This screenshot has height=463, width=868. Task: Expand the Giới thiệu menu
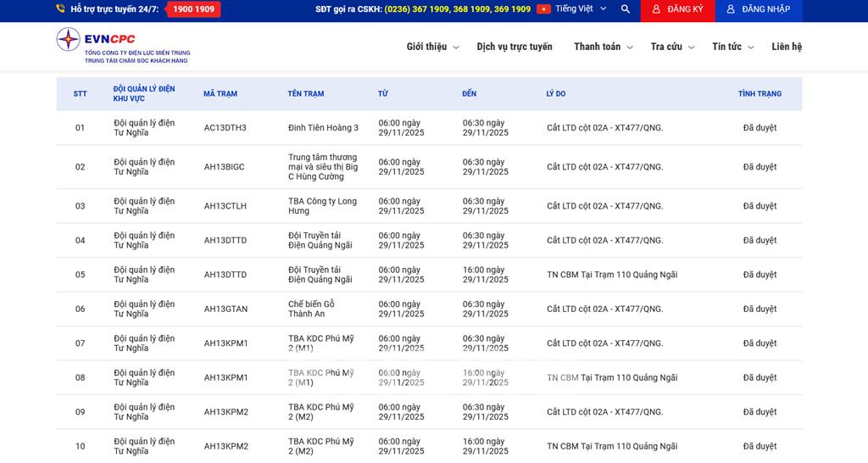tap(432, 47)
